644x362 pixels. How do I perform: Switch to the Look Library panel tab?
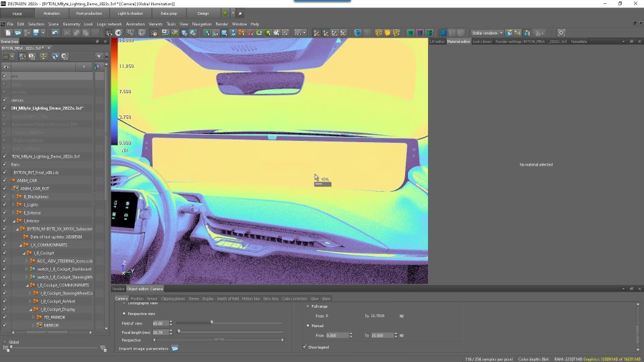(482, 42)
